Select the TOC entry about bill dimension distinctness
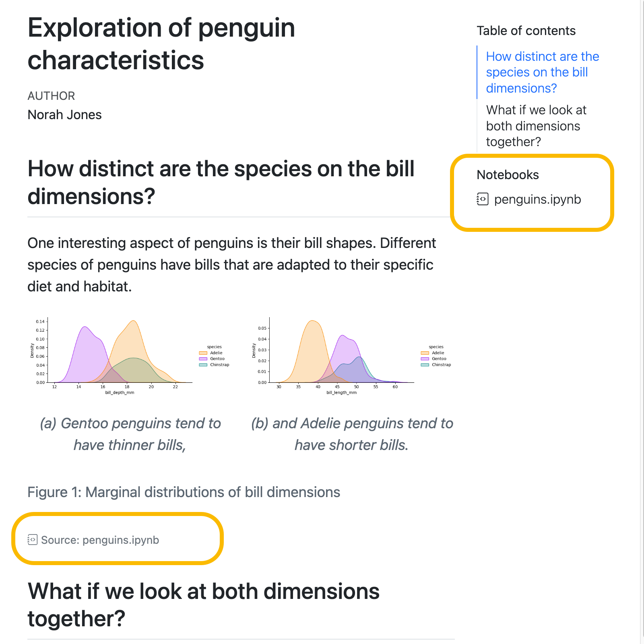Viewport: 644px width, 644px height. tap(542, 72)
